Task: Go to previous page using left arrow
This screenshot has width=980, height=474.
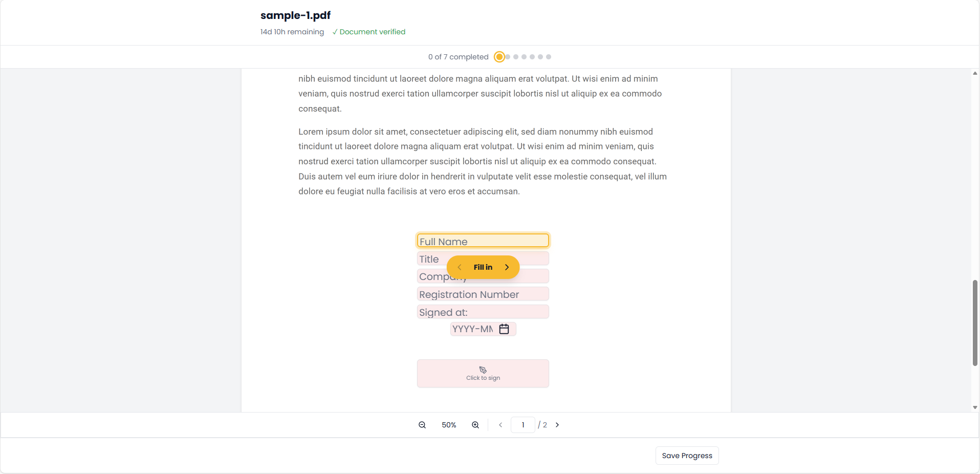Action: point(500,425)
